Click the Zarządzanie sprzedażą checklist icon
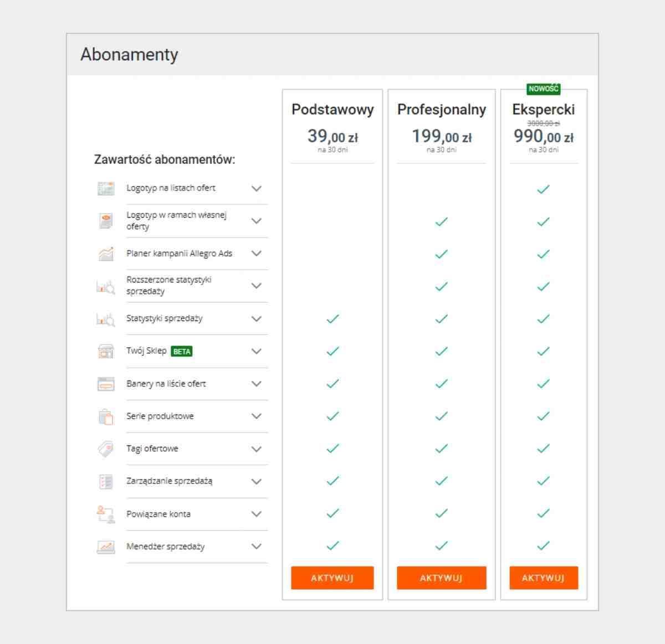Screen dimensions: 665x644 tap(106, 481)
